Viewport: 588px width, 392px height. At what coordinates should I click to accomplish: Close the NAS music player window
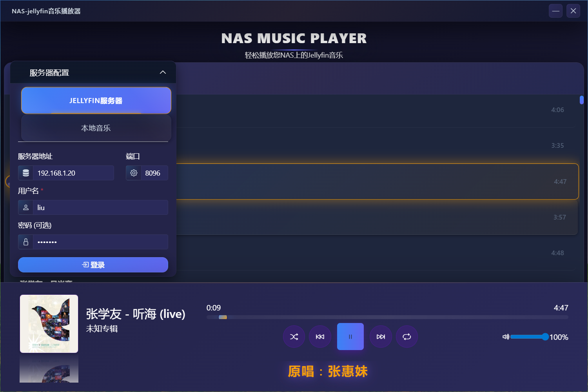(x=573, y=11)
